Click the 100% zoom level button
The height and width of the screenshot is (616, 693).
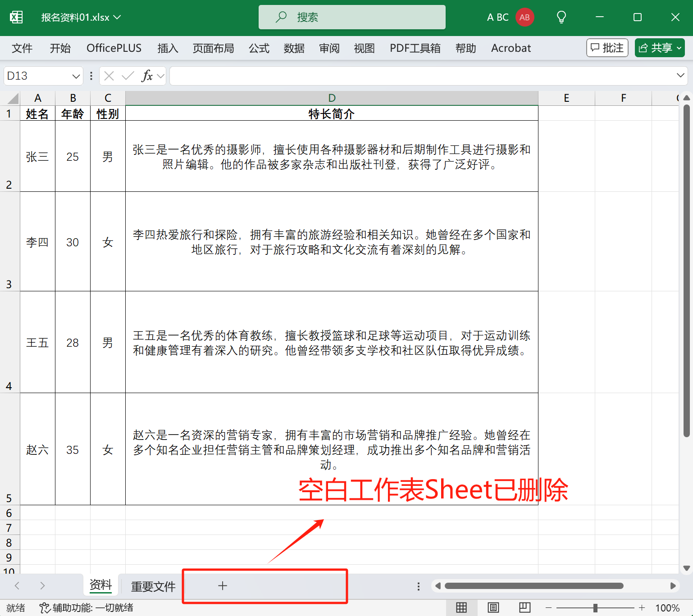click(667, 608)
